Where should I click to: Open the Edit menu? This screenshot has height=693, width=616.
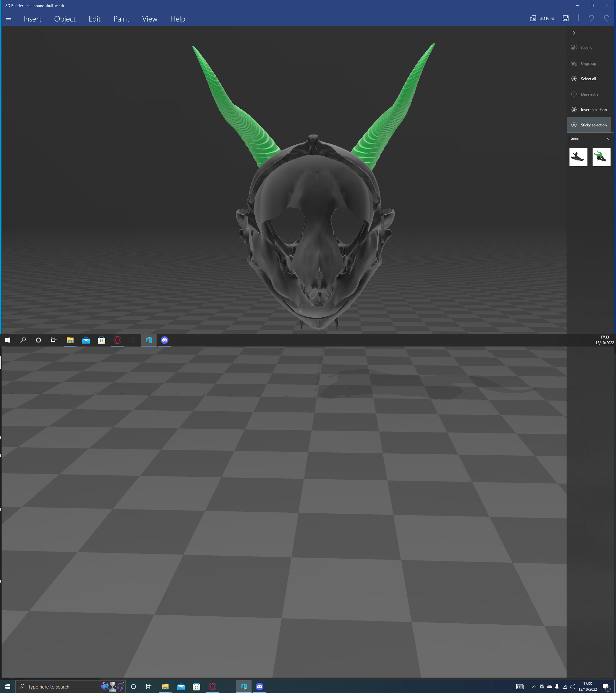(x=94, y=19)
